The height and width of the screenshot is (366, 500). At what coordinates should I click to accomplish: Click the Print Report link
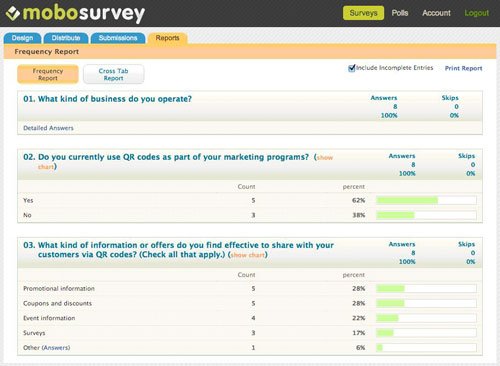tap(463, 68)
